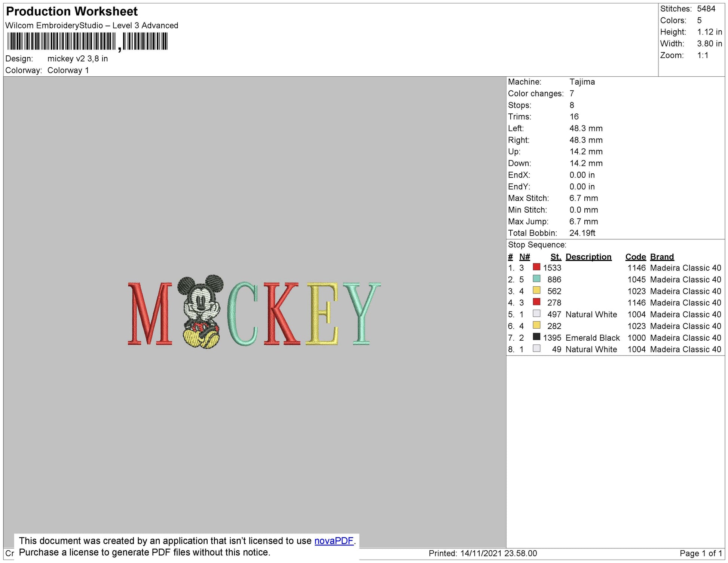Click the teal swatch in stop 2
Viewport: 728px width, 563px height.
536,279
